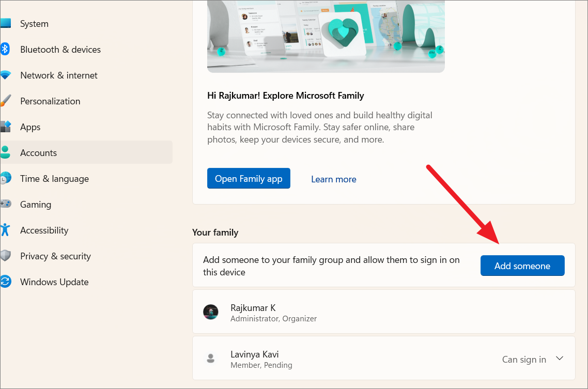Viewport: 588px width, 389px height.
Task: Click the Apps icon in sidebar
Action: click(x=5, y=127)
